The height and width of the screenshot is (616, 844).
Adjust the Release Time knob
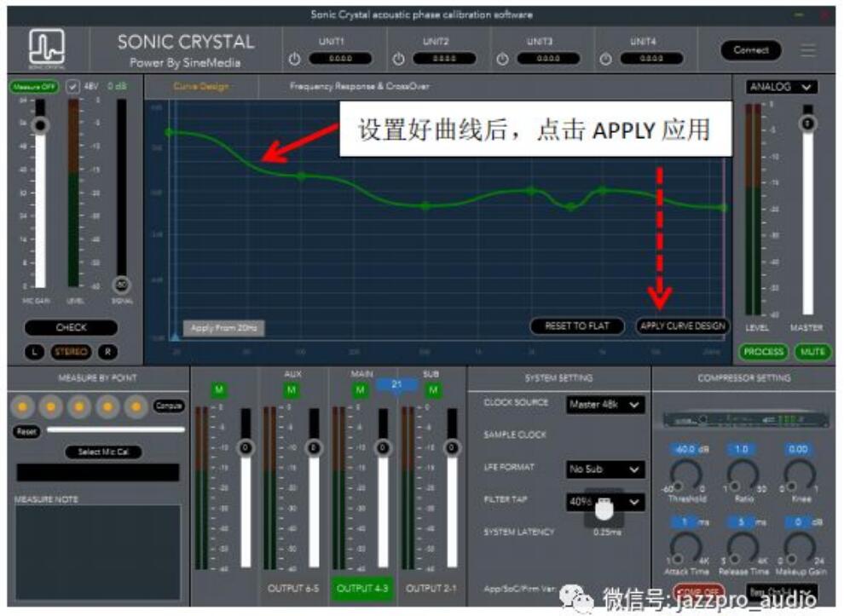[743, 549]
